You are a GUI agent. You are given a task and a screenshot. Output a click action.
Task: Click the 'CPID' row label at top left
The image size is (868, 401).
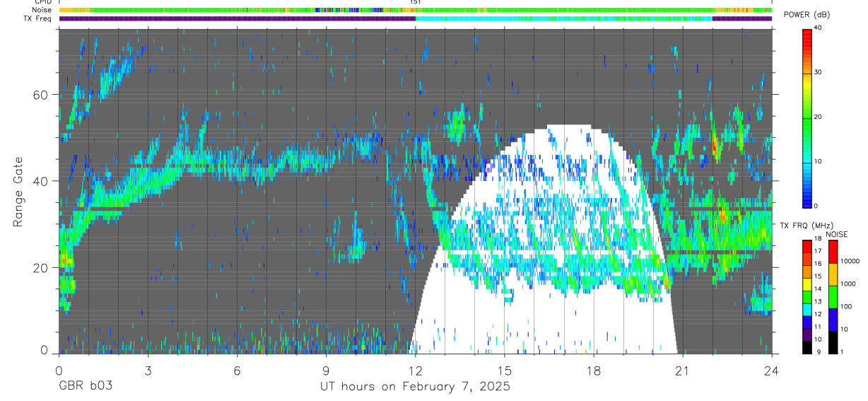tap(44, 2)
